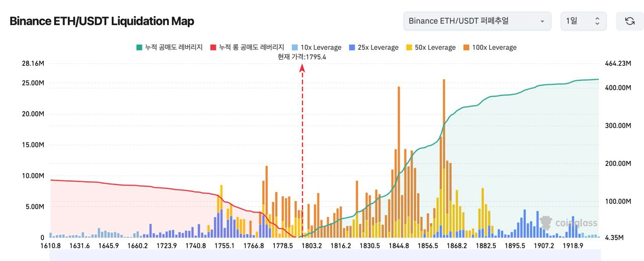Click the 464.23M right axis label
This screenshot has width=644, height=261.
618,63
